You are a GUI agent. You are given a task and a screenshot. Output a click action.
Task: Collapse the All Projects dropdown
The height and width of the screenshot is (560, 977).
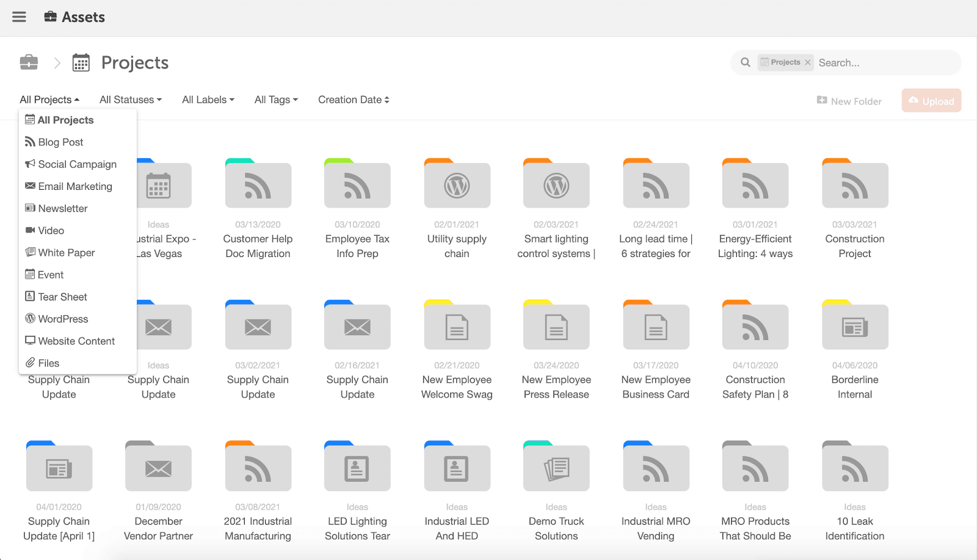pos(49,100)
